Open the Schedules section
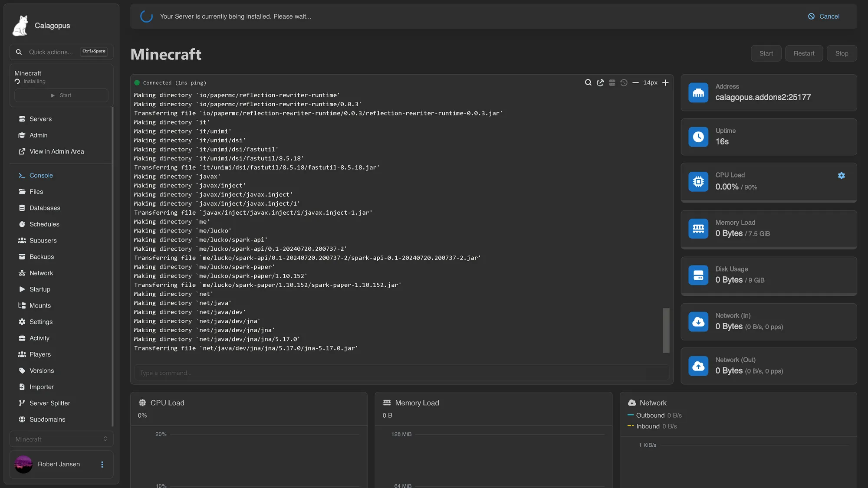The image size is (868, 488). [61, 224]
